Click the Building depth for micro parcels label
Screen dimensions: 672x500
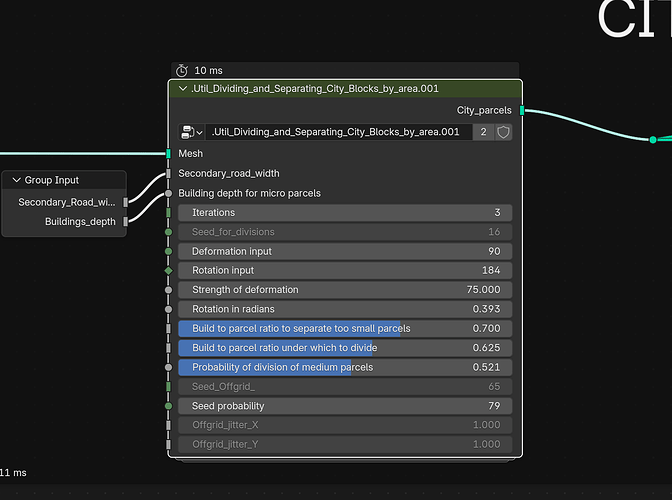tap(249, 193)
